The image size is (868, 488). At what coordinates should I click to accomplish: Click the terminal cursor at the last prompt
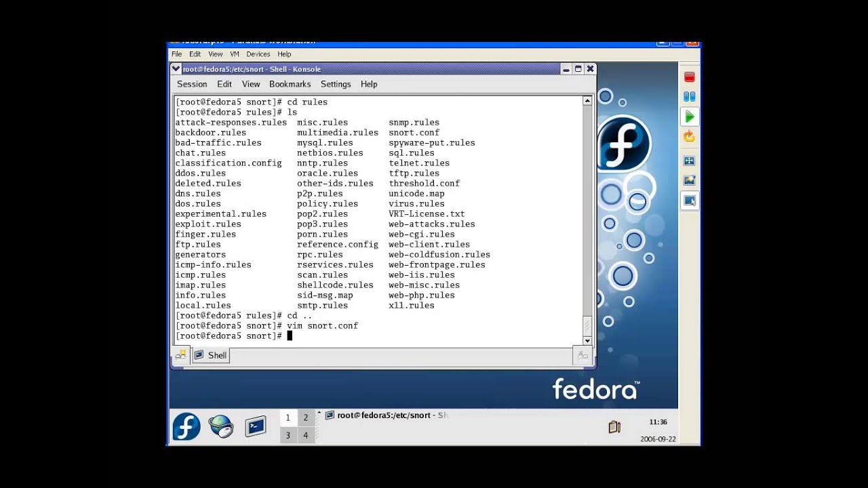290,336
